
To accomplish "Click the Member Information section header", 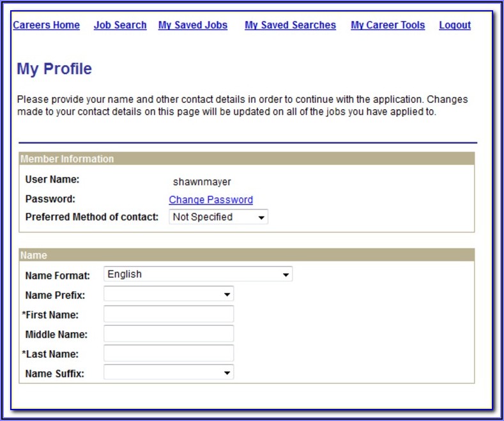I will tap(67, 159).
